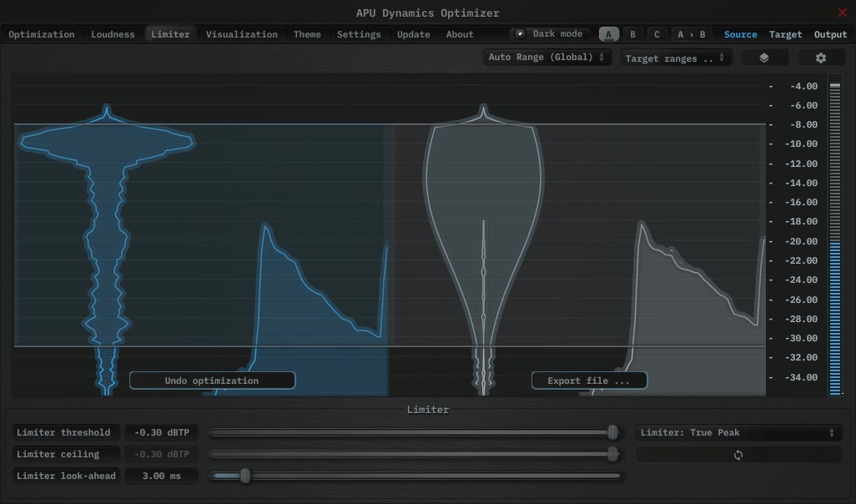Open the layers stack icon button

(763, 58)
